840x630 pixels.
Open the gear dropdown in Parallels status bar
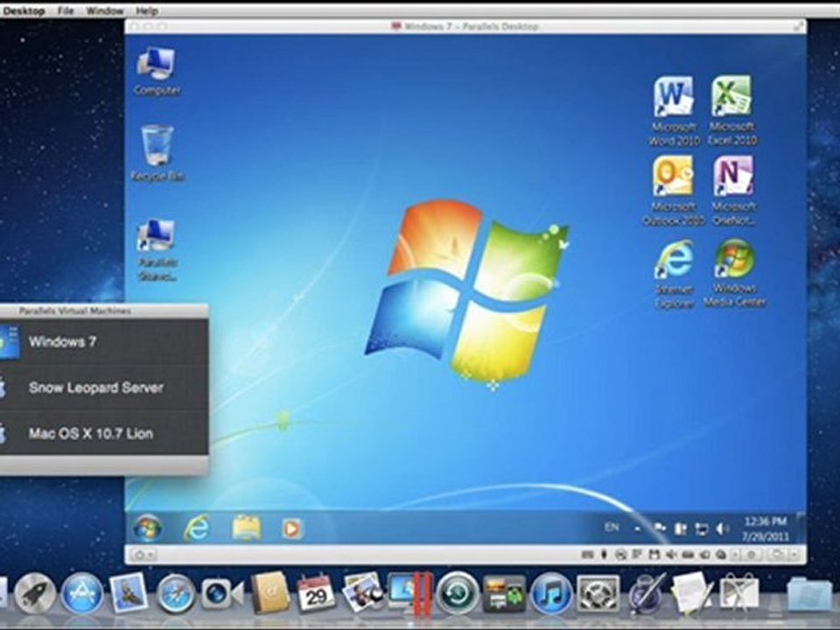coord(143,555)
